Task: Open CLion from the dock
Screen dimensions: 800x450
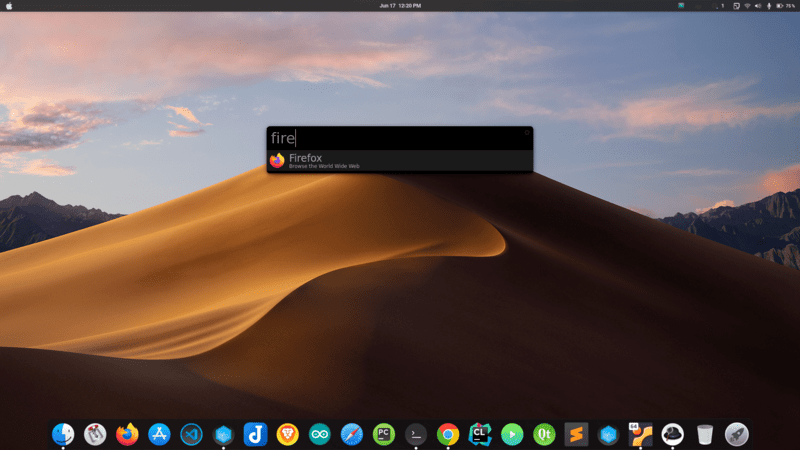Action: [x=480, y=434]
